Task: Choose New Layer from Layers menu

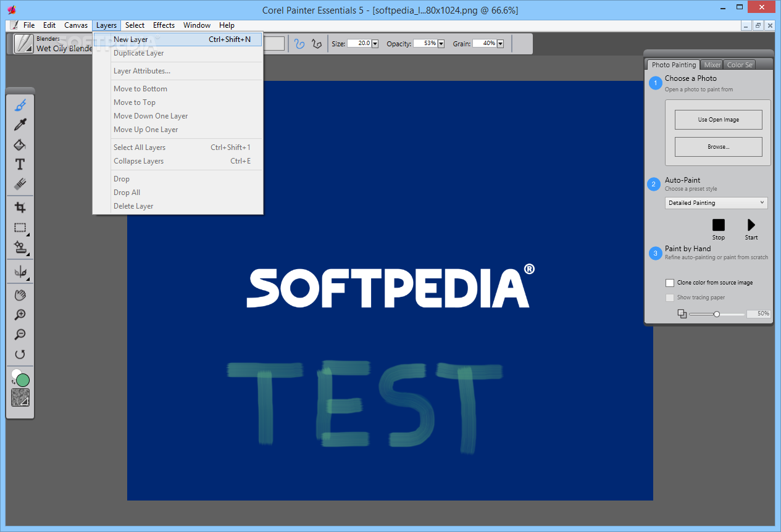Action: pos(178,39)
